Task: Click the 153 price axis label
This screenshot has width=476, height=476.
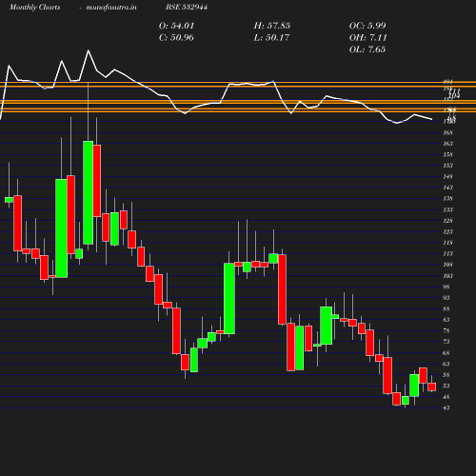Action: [447, 166]
